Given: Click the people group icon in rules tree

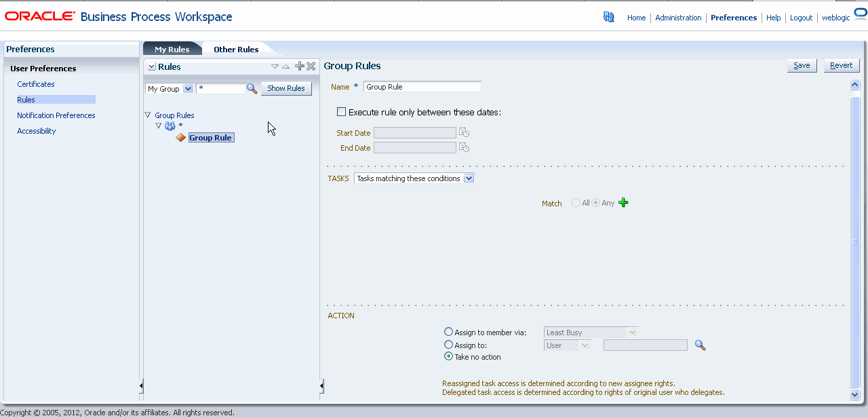Looking at the screenshot, I should pos(170,126).
